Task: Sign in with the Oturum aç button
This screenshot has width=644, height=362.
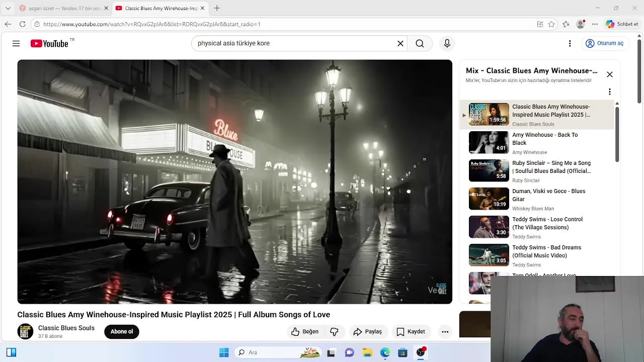Action: 604,44
